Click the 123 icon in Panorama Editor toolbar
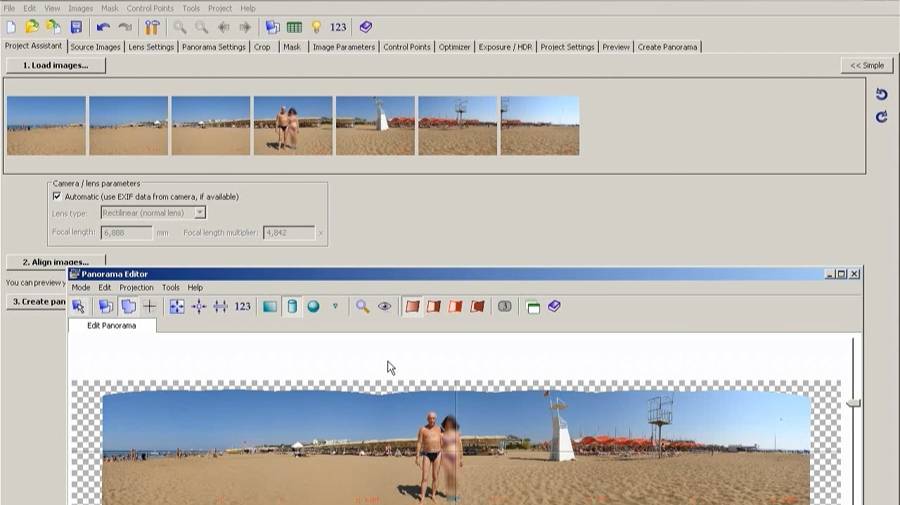 tap(242, 306)
